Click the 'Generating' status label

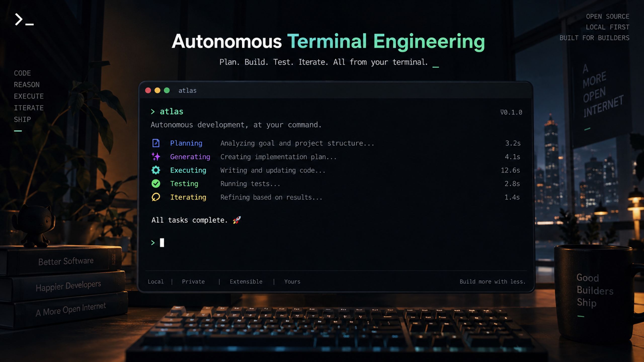[x=190, y=157]
